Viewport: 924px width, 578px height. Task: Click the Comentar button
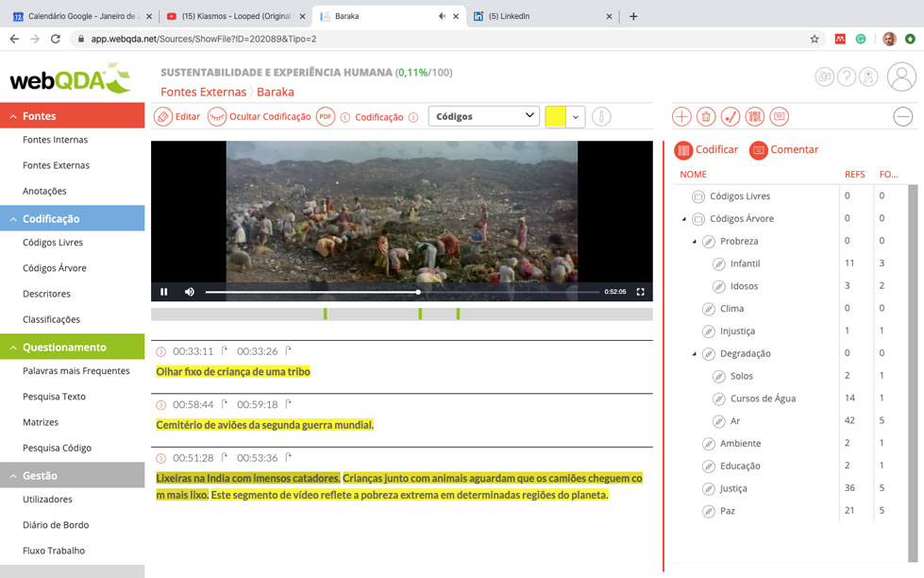point(783,150)
